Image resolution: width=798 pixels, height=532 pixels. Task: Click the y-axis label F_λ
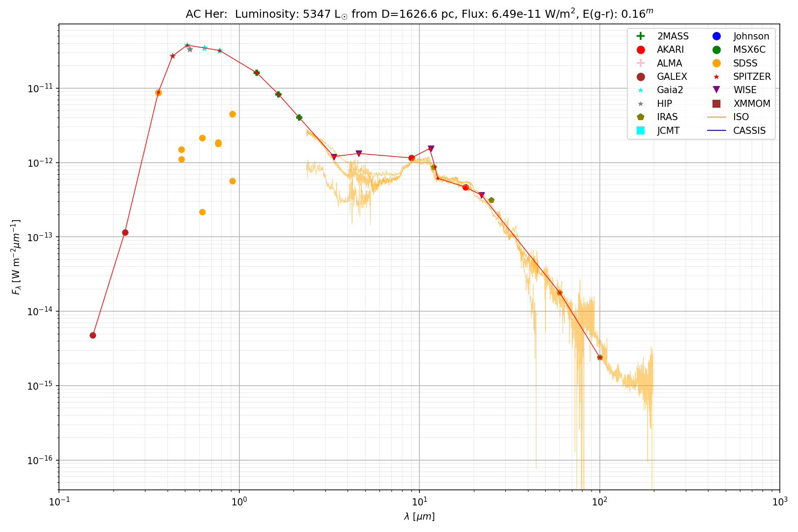click(16, 257)
